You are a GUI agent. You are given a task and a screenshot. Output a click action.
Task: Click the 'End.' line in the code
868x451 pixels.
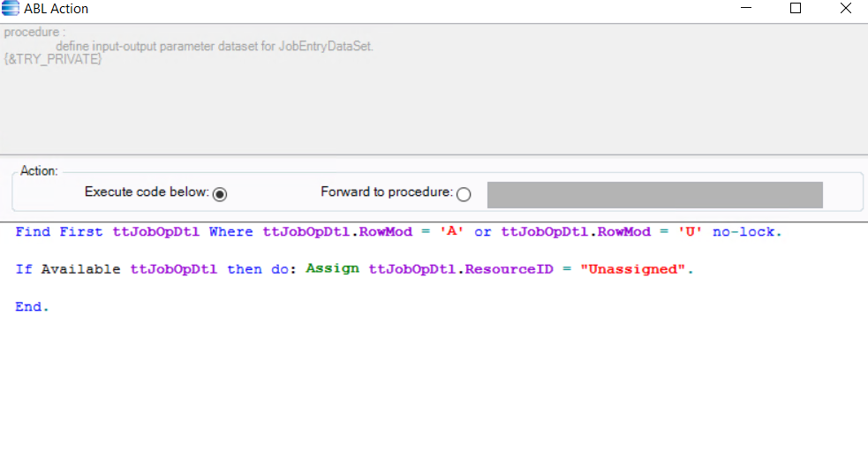click(32, 307)
